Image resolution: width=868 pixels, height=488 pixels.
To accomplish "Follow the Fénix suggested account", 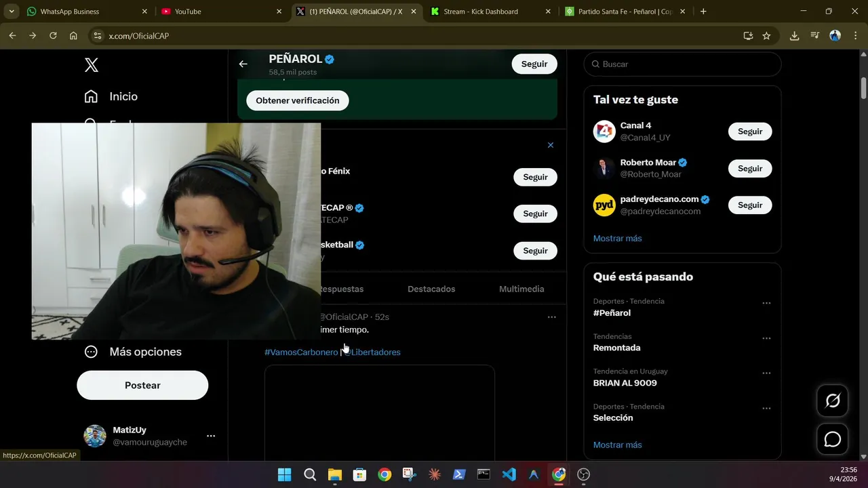I will (x=535, y=177).
